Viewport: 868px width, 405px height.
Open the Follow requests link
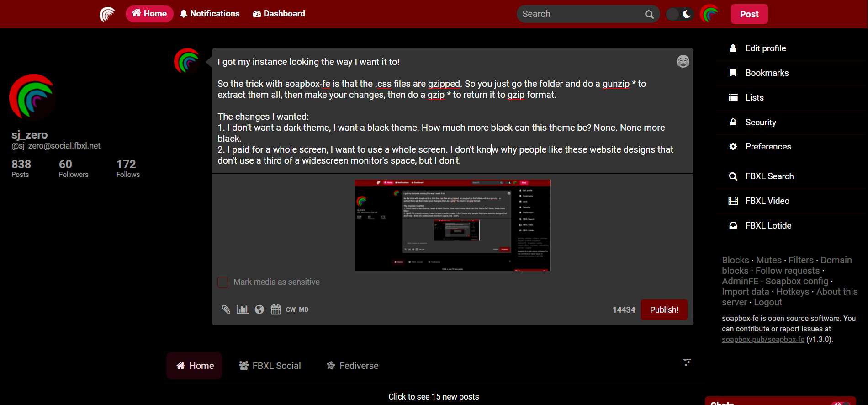click(x=788, y=271)
